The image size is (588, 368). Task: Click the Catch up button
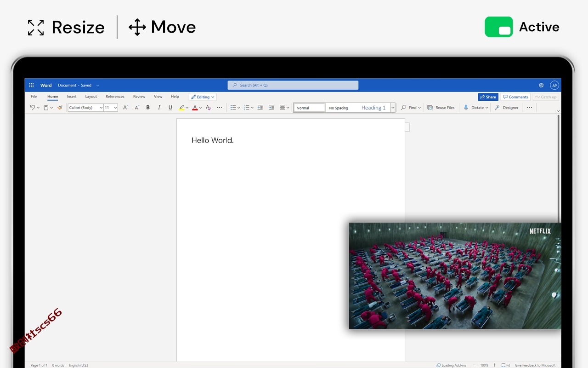(545, 97)
